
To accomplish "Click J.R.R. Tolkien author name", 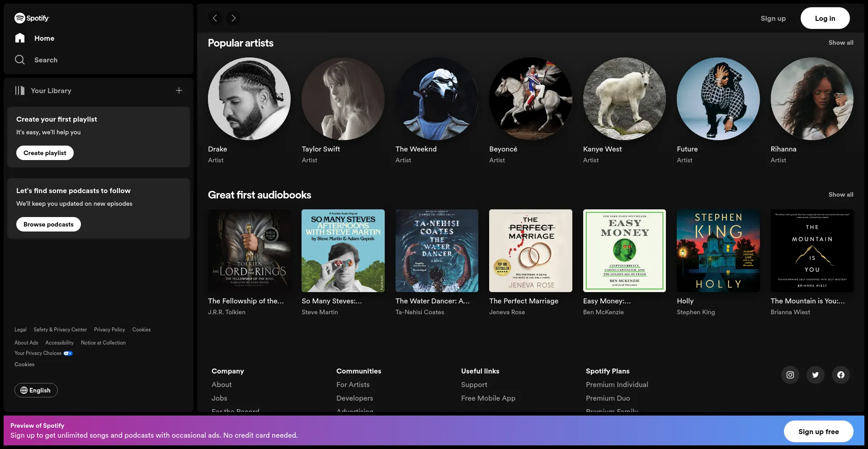I will tap(226, 312).
